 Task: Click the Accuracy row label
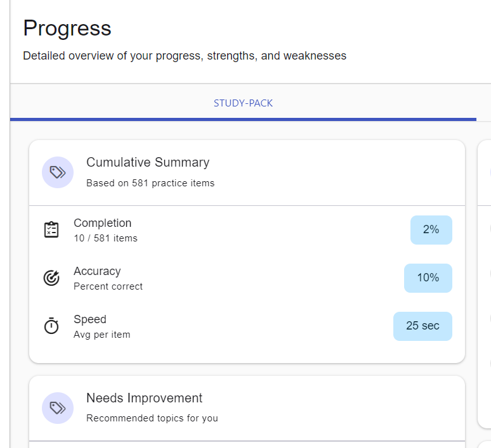click(97, 271)
